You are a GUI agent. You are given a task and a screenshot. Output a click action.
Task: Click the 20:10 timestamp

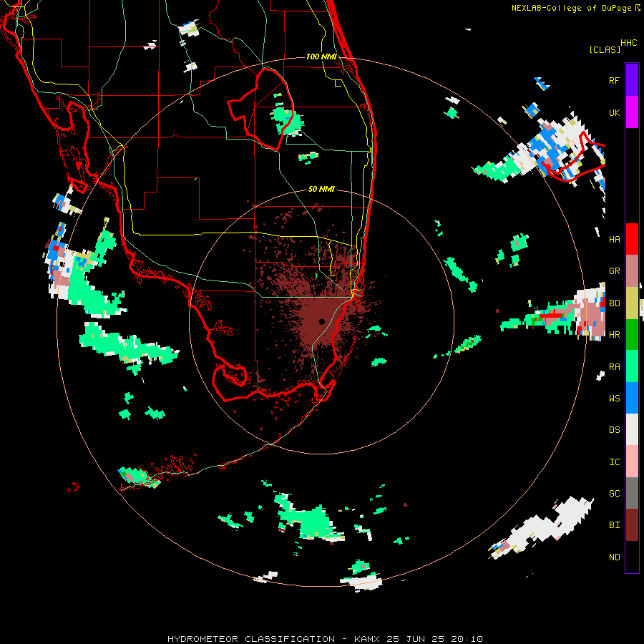pos(469,639)
